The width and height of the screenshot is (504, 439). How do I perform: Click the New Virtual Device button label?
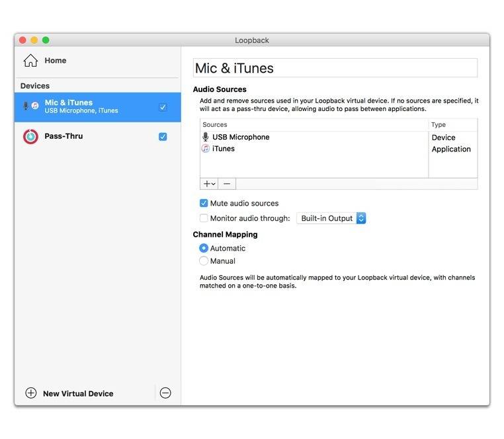click(78, 393)
